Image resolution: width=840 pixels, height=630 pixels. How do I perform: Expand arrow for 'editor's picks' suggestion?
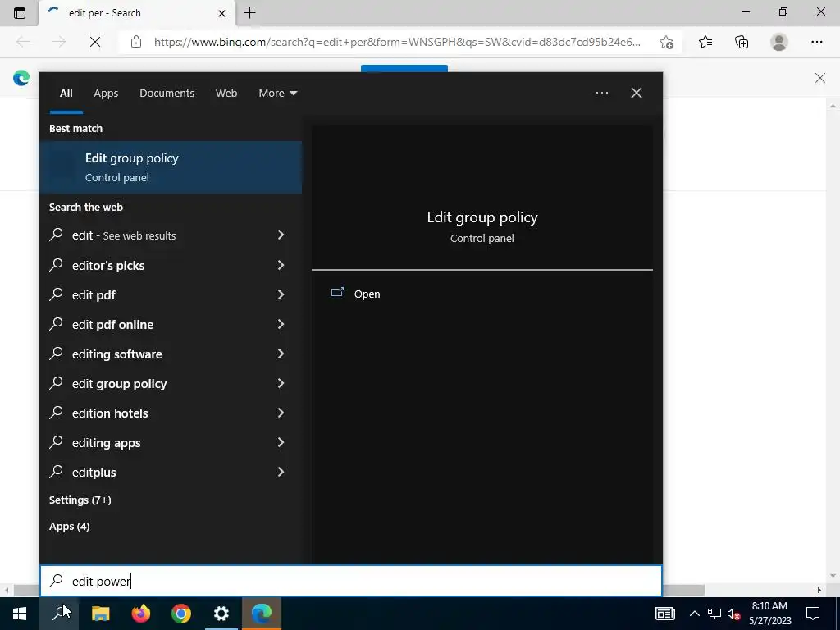click(281, 265)
